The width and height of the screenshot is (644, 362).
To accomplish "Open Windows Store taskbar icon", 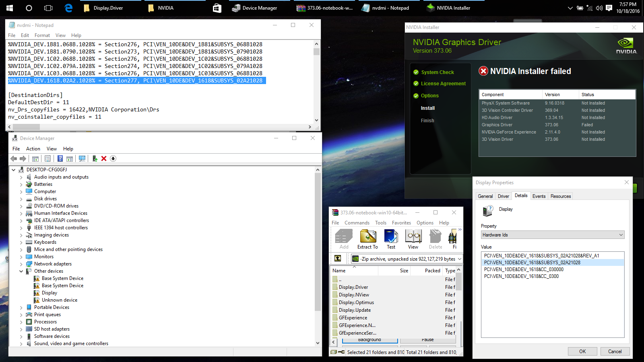I will [217, 8].
